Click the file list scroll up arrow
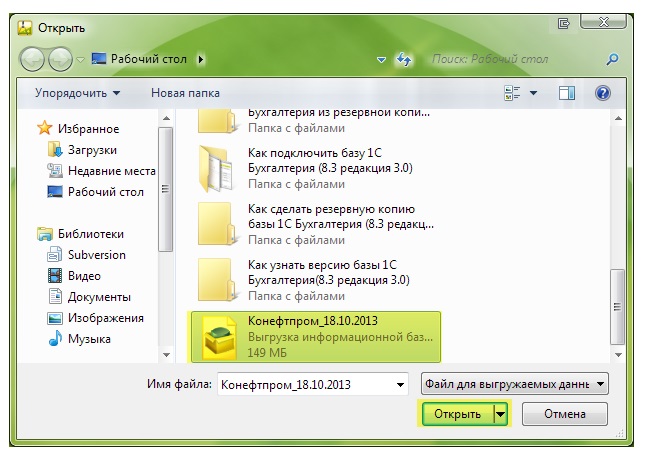The width and height of the screenshot is (646, 454). (618, 119)
